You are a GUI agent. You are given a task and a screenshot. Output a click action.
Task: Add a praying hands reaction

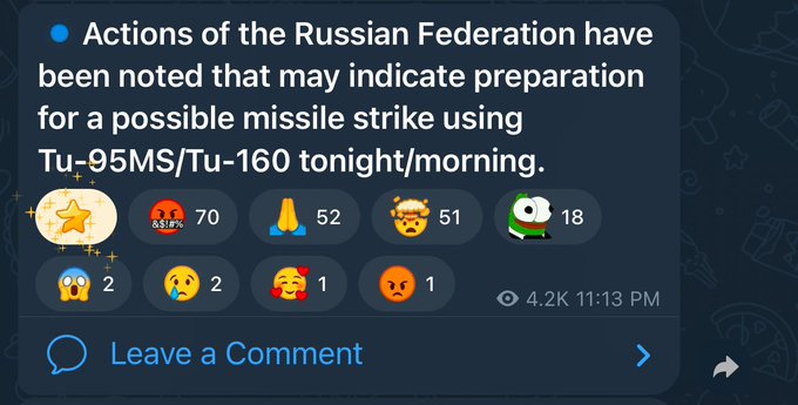tap(305, 217)
